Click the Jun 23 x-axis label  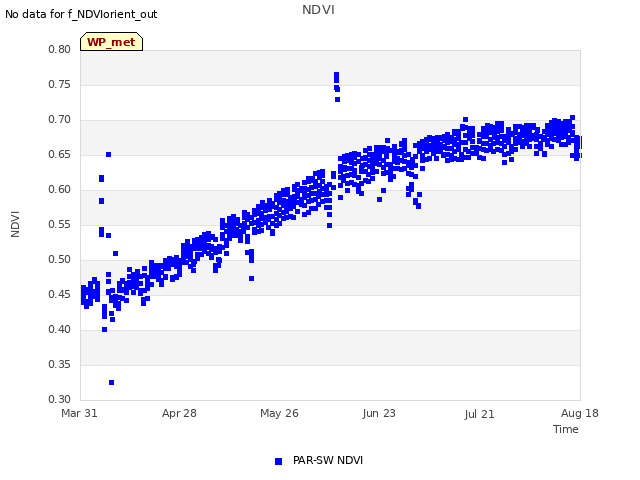click(x=379, y=413)
